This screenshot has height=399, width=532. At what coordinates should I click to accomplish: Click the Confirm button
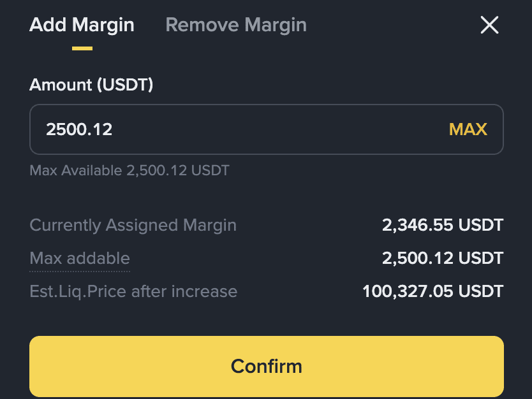[267, 366]
